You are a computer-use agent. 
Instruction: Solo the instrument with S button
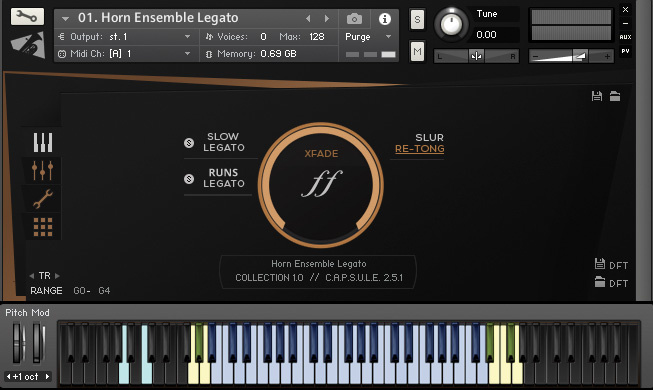pos(417,20)
